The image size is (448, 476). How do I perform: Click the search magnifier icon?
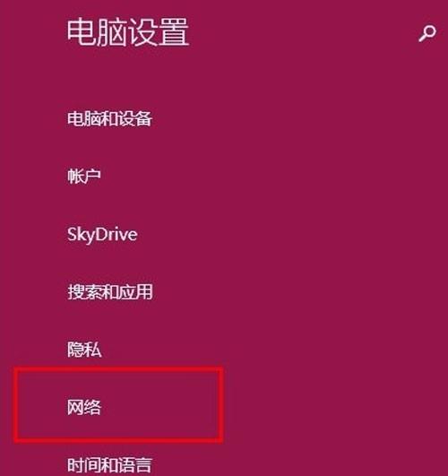(427, 33)
